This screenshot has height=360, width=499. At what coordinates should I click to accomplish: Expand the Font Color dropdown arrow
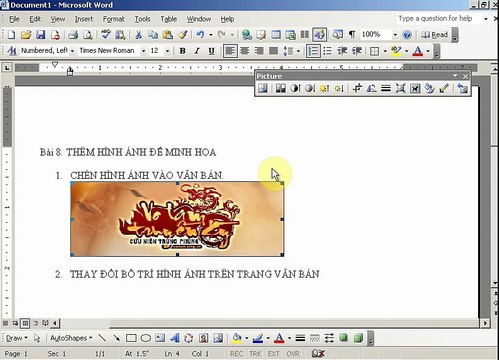(x=428, y=51)
